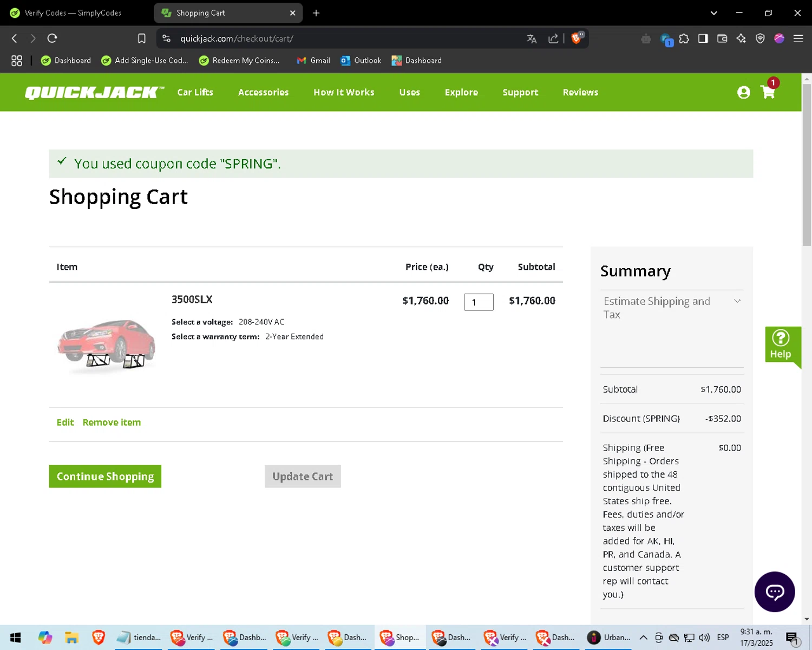Open the Brave VPN shield icon
812x650 pixels.
[x=760, y=38]
